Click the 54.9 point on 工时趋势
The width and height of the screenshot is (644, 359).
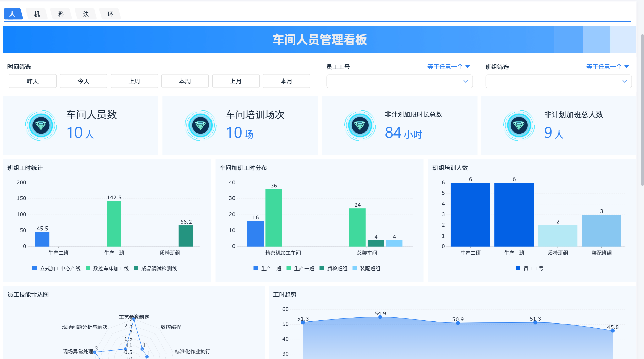(380, 317)
